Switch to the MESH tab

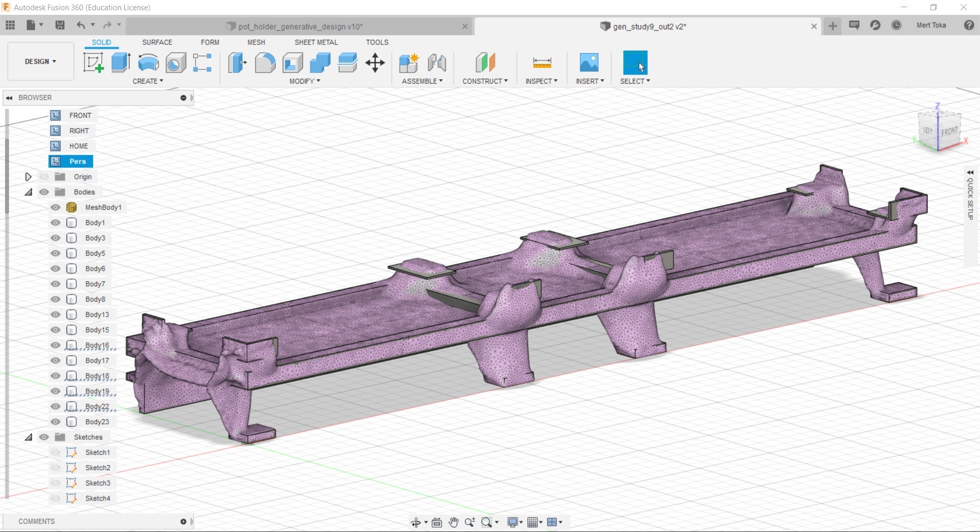click(x=256, y=42)
